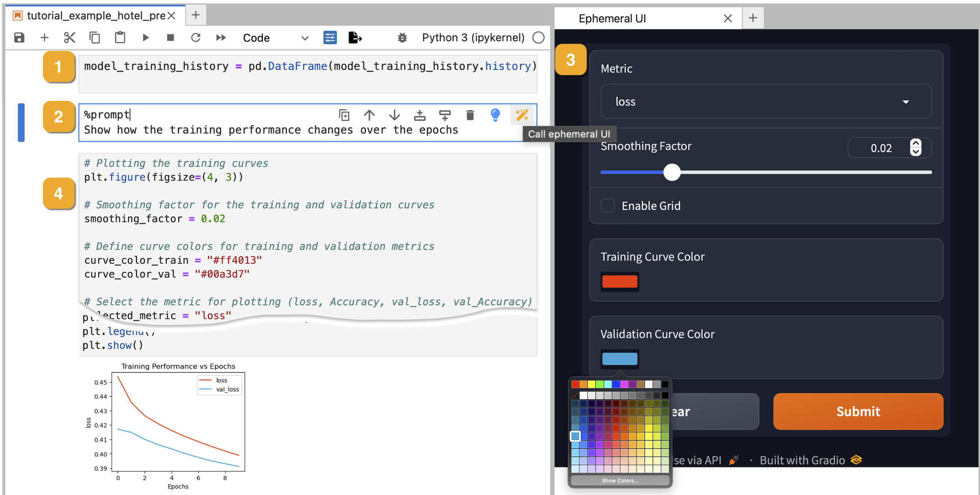The width and height of the screenshot is (980, 495).
Task: Click the smoothing_factor = 0.02 code line
Action: 155,219
